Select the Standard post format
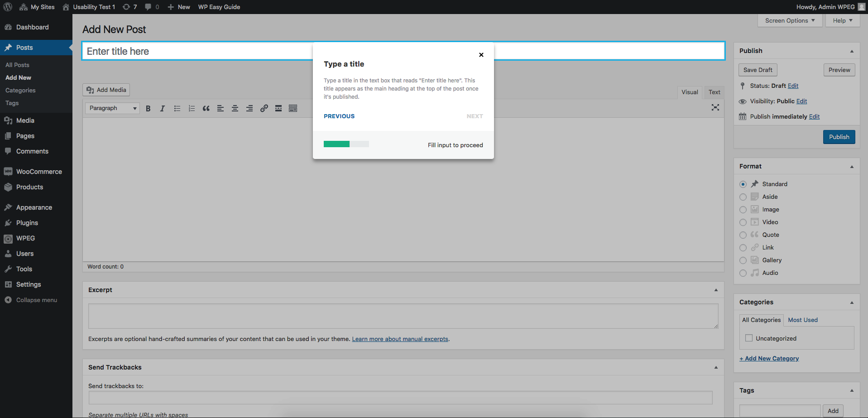868x418 pixels. click(x=743, y=184)
